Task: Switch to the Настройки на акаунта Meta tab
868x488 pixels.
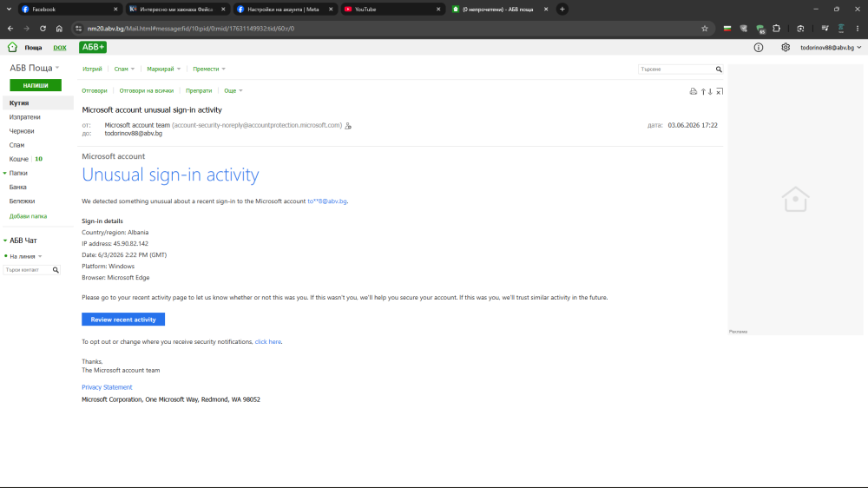Action: pos(285,9)
